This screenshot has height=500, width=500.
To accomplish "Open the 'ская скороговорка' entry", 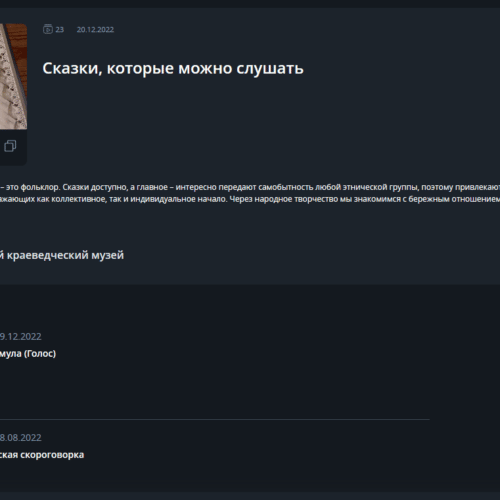I will [42, 455].
